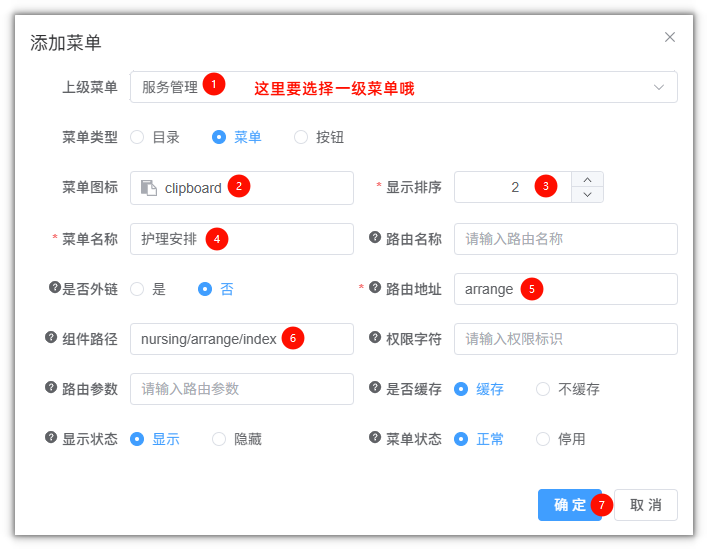
Task: Click the 菜单类型 label
Action: pyautogui.click(x=90, y=137)
